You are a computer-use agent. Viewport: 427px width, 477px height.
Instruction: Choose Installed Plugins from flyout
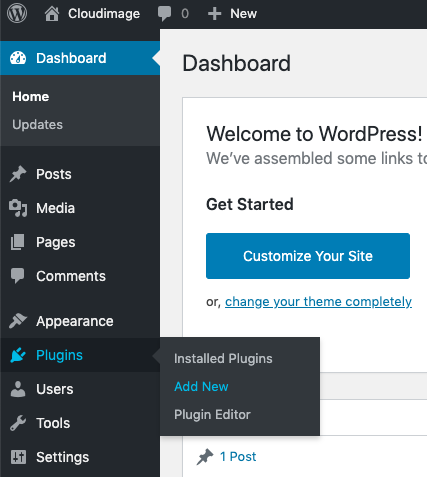tap(223, 359)
